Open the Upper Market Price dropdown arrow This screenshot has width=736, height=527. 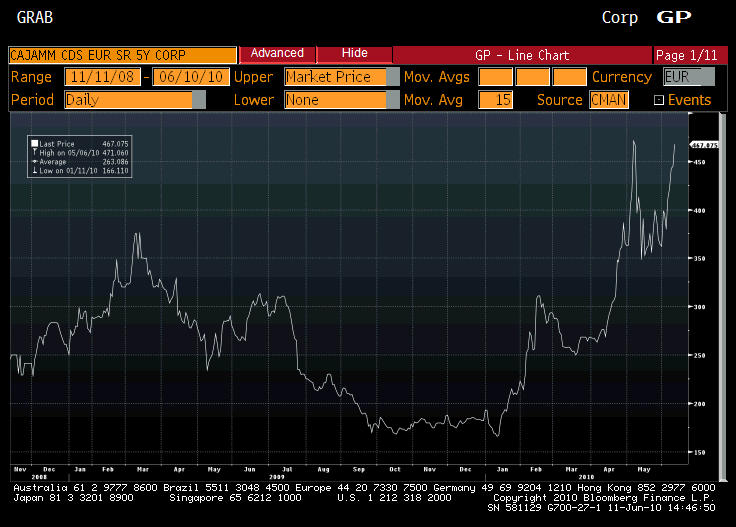[392, 77]
